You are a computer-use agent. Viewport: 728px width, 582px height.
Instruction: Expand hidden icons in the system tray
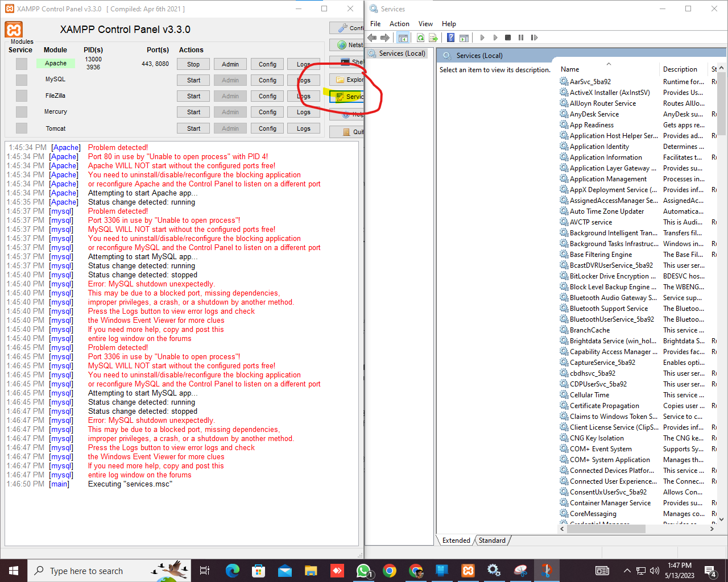point(626,571)
